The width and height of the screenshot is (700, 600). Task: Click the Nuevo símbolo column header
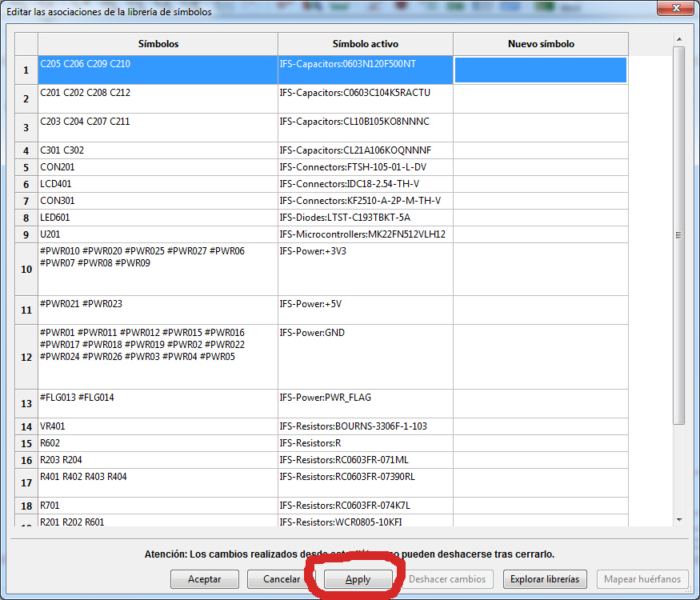[541, 44]
